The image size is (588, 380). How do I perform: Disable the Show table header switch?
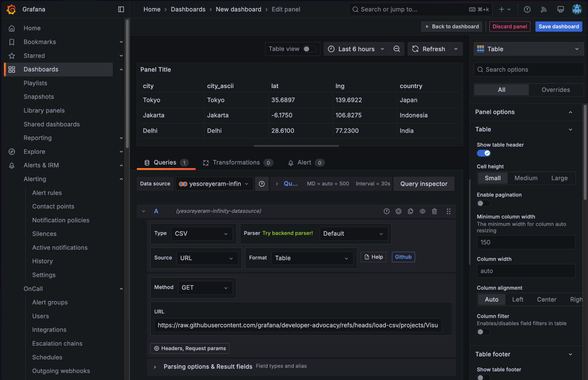(x=483, y=153)
